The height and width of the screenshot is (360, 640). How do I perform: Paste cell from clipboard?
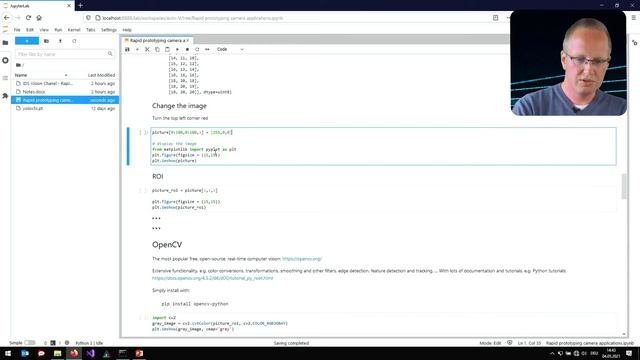pyautogui.click(x=167, y=49)
